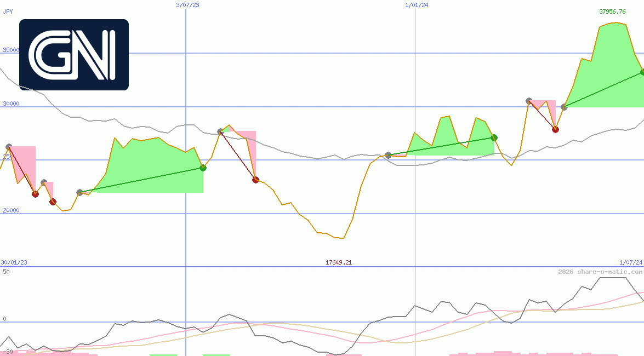The width and height of the screenshot is (644, 356).
Task: Select the 1/01/24 date label
Action: [417, 5]
